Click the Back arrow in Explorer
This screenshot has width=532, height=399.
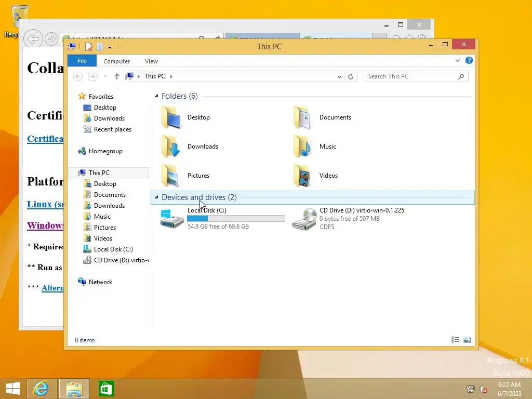pos(78,77)
